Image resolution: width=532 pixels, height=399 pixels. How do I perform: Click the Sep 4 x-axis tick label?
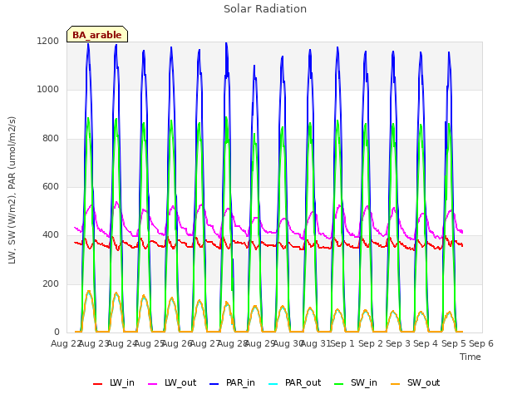tap(426, 343)
